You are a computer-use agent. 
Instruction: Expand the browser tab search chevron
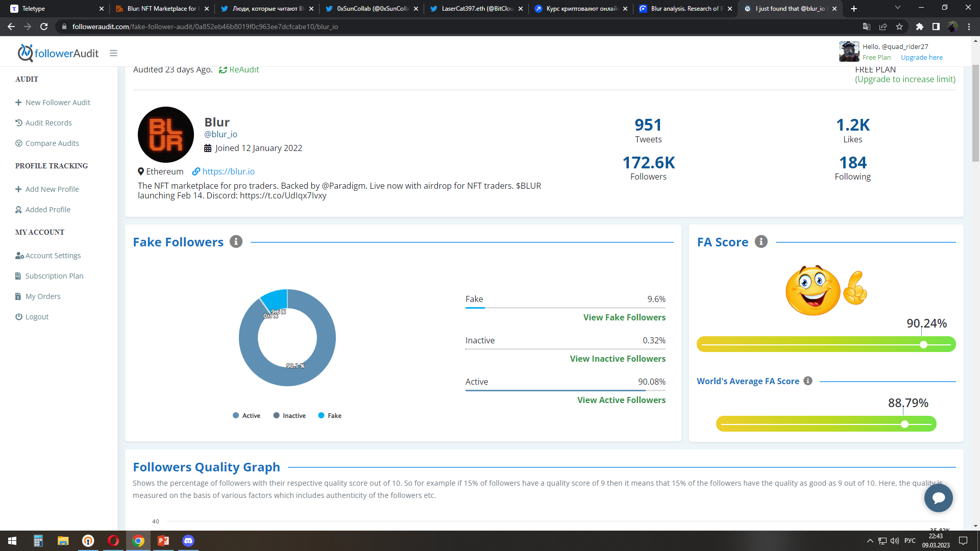898,8
